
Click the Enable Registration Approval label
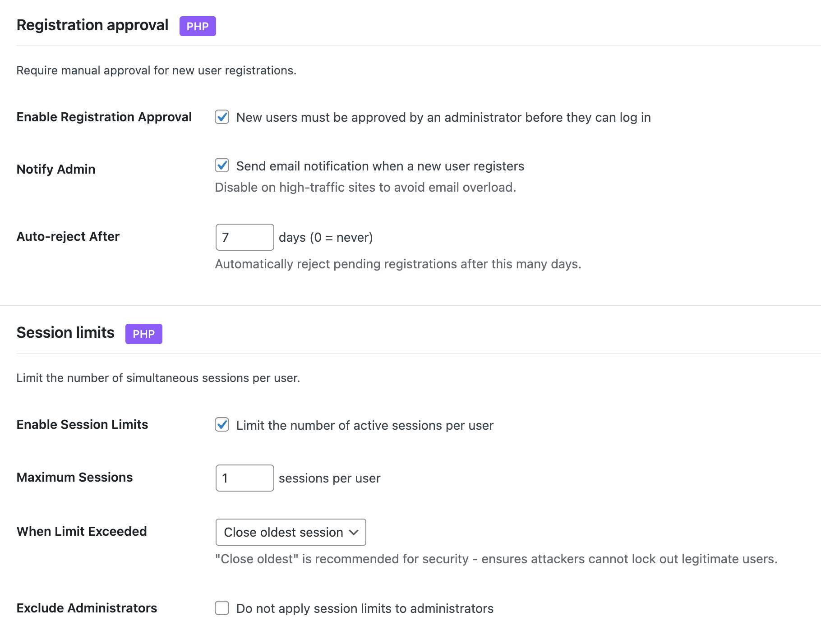click(104, 117)
